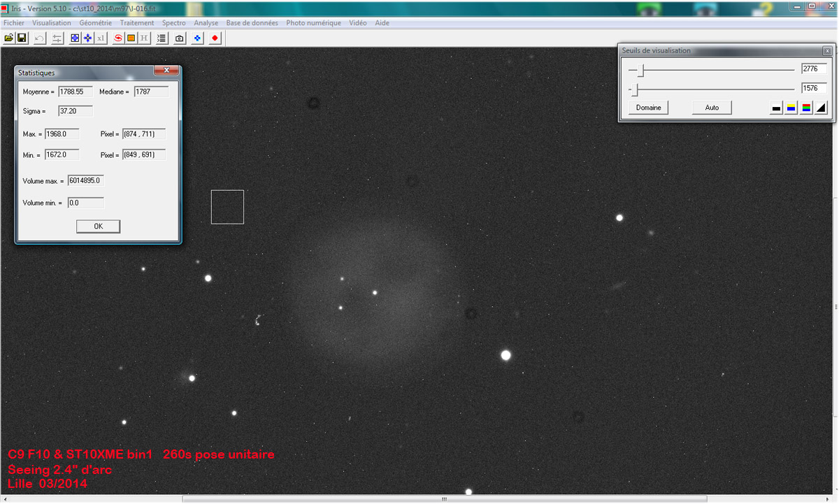Click the Volume min. field 0.0
The image size is (839, 504).
[x=86, y=203]
